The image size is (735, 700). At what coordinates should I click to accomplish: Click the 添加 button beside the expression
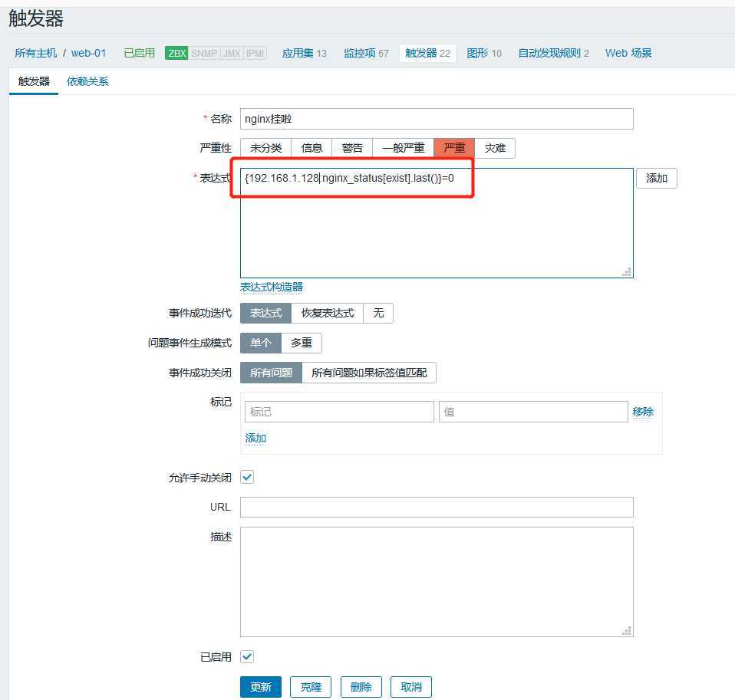coord(656,178)
